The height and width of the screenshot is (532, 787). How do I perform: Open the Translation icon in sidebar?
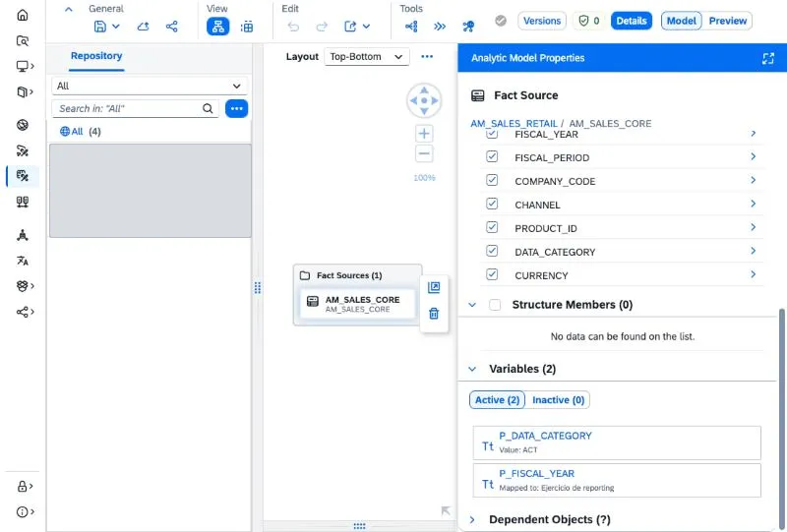pos(22,261)
